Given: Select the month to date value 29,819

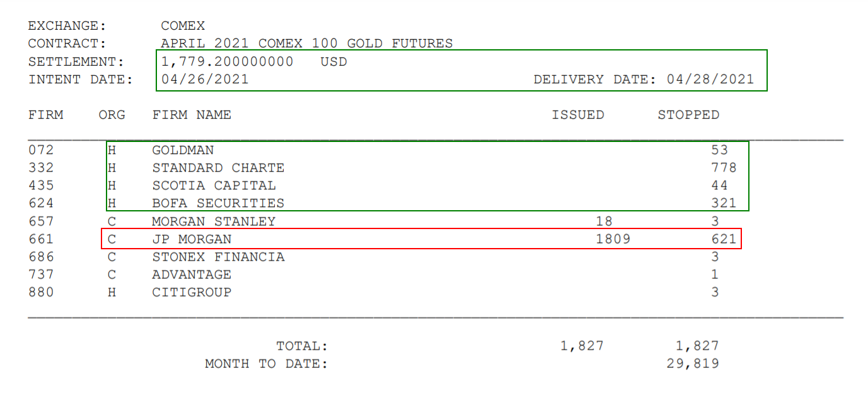Looking at the screenshot, I should tap(693, 364).
